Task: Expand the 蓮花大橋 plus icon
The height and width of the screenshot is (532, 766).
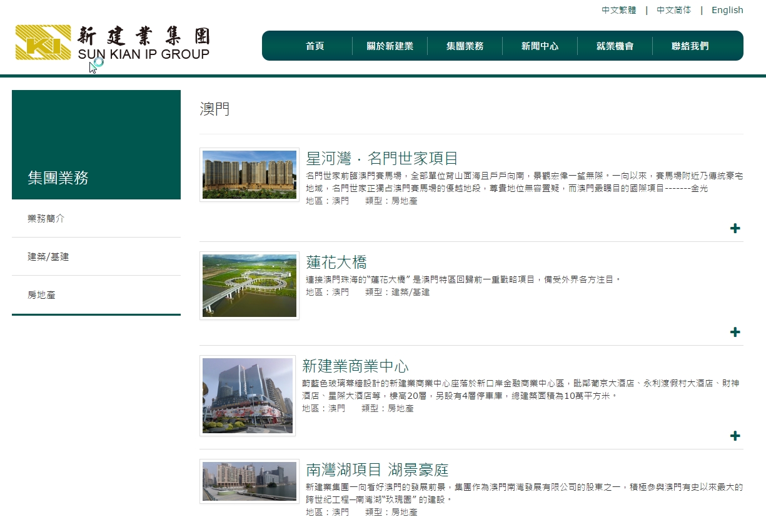Action: pos(735,332)
